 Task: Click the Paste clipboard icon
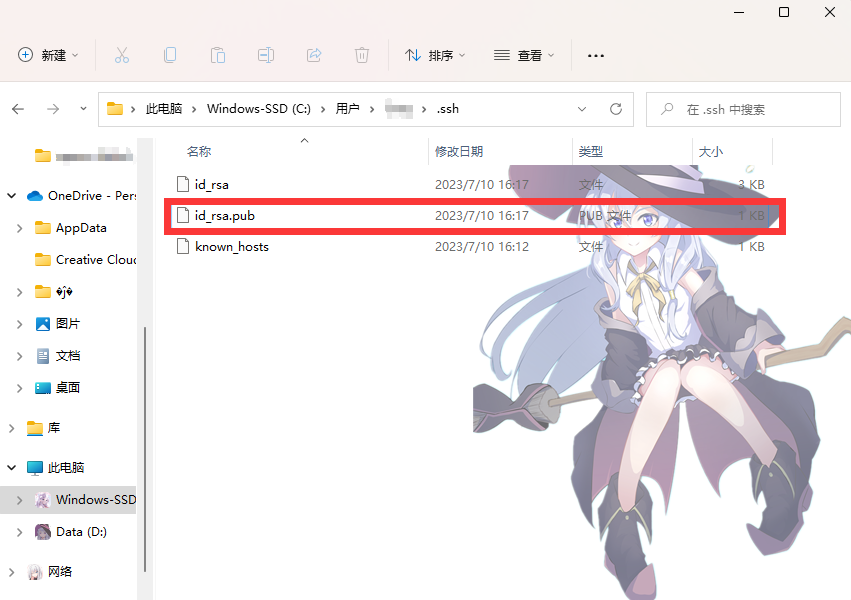coord(218,55)
